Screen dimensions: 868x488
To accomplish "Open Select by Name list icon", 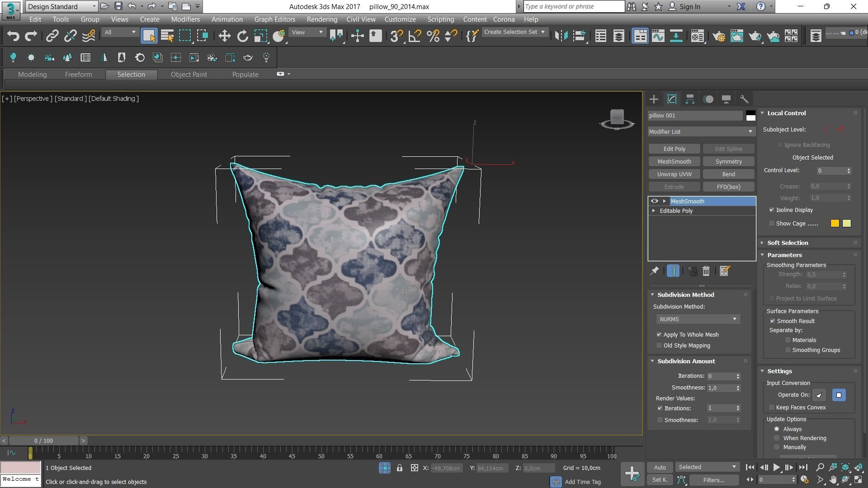I will 167,36.
